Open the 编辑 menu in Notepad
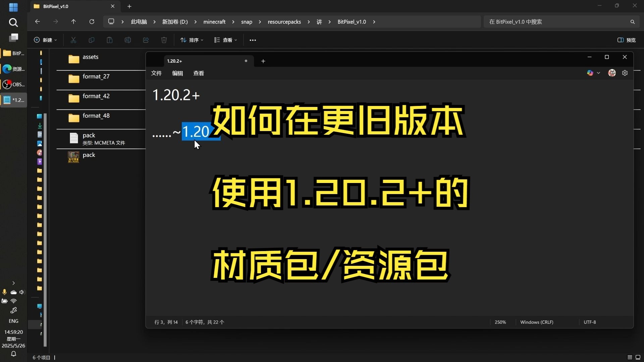644x362 pixels. click(x=177, y=73)
